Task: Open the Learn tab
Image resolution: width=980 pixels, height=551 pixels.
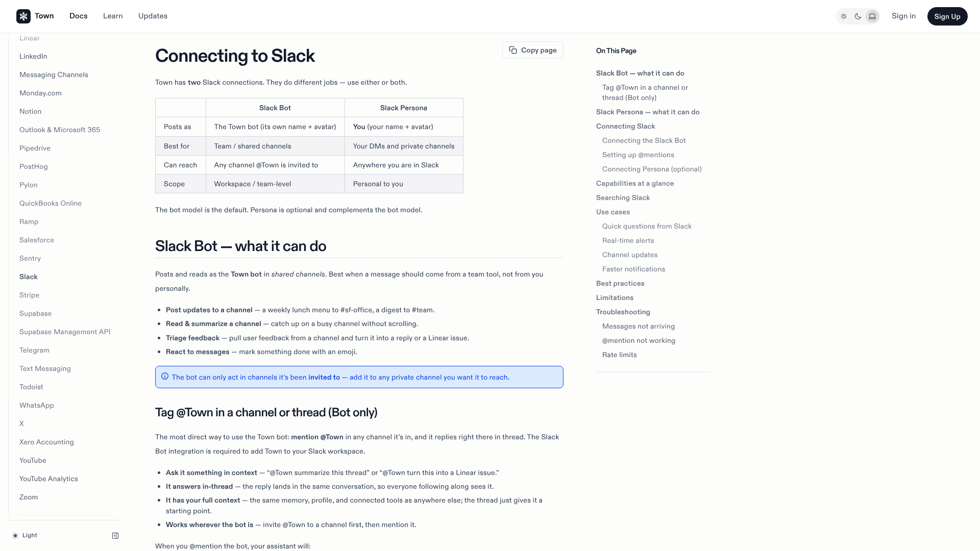Action: (113, 16)
